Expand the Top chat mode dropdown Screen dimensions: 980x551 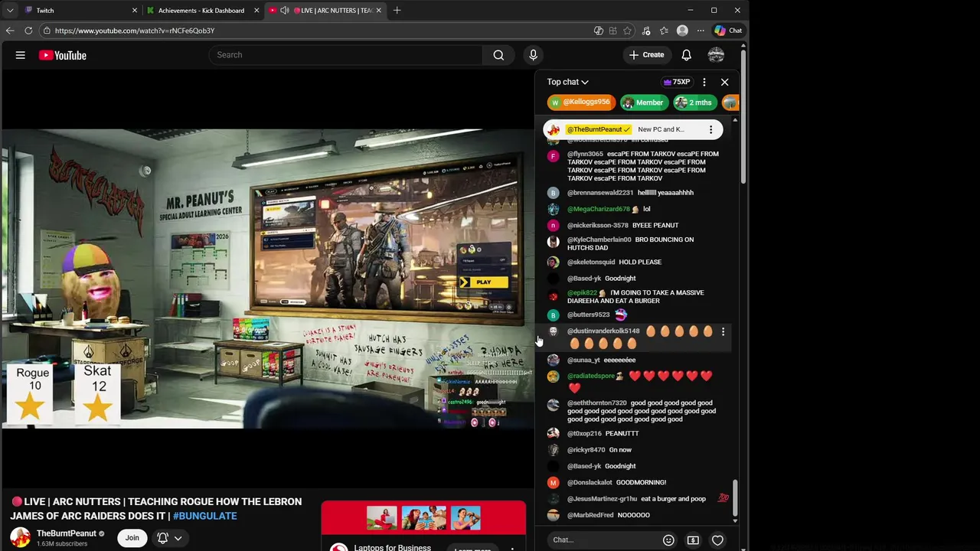[567, 82]
